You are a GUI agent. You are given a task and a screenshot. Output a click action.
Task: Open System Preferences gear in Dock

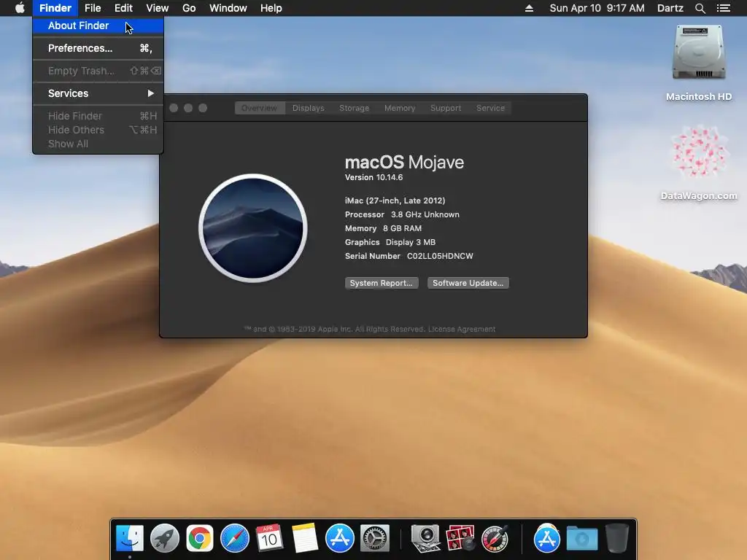[374, 538]
